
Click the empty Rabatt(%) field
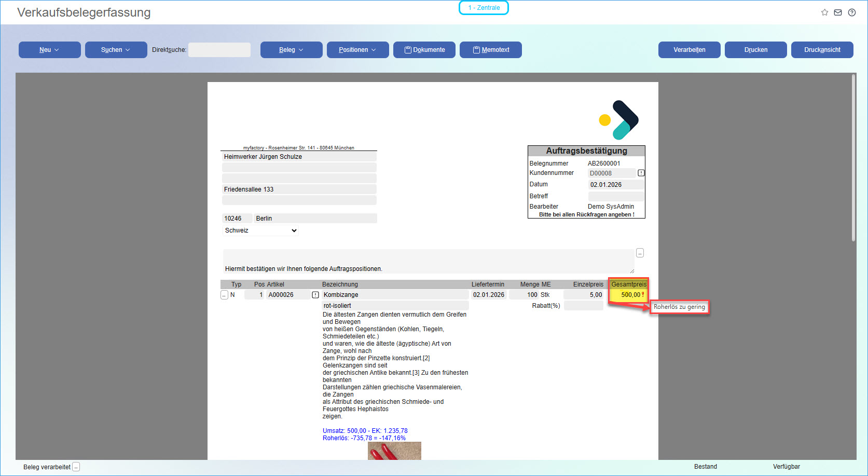pyautogui.click(x=584, y=306)
